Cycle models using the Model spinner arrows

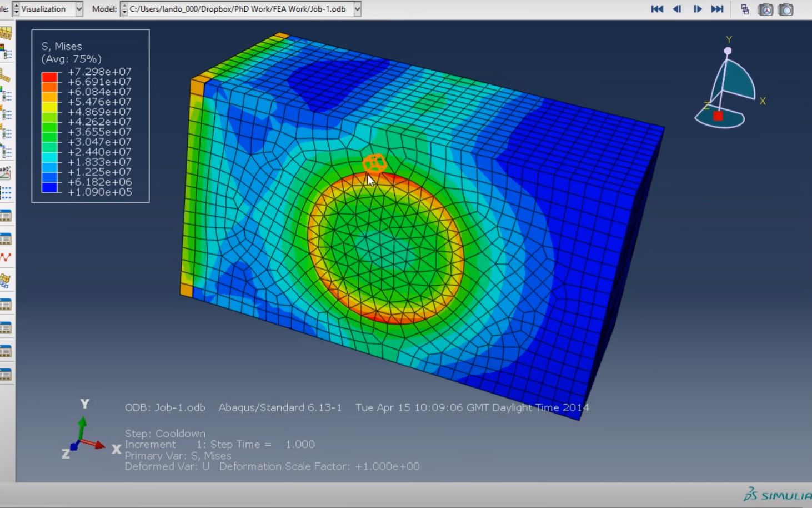tap(124, 9)
